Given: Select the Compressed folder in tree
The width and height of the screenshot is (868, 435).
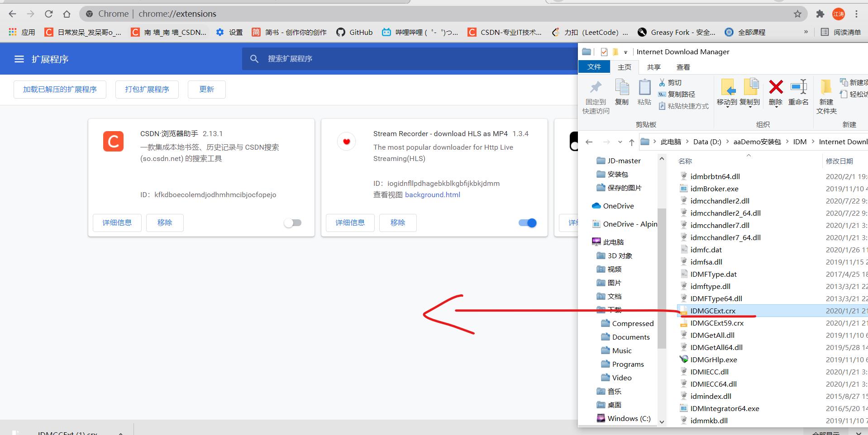Looking at the screenshot, I should pyautogui.click(x=627, y=323).
